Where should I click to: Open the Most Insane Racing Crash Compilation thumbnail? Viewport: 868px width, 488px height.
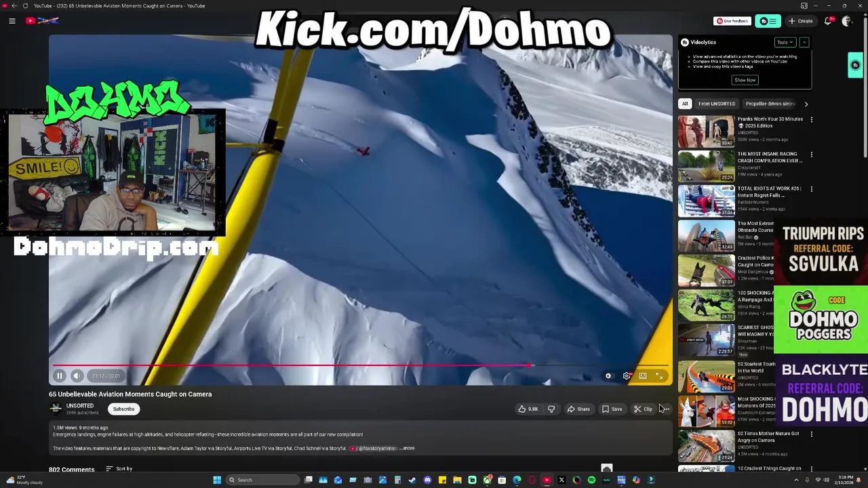pos(706,166)
